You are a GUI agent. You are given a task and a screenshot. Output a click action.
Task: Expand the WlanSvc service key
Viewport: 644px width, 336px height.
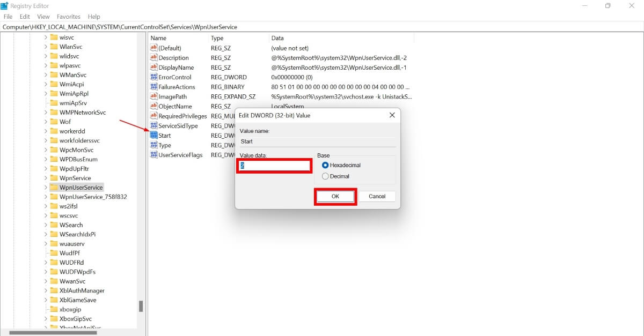coord(47,47)
